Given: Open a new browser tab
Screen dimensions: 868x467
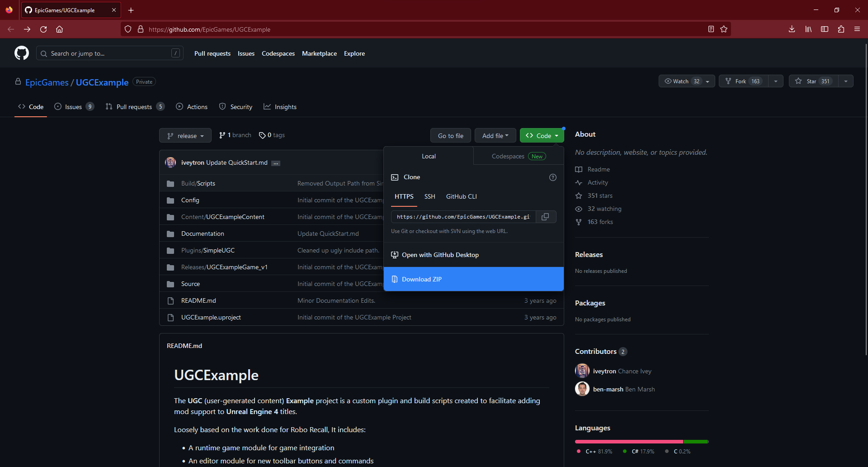Looking at the screenshot, I should (x=131, y=10).
